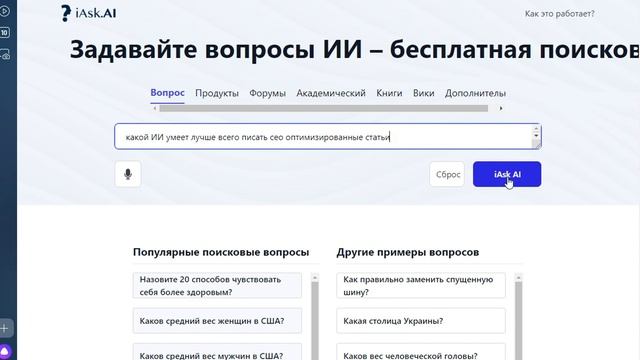Image resolution: width=640 pixels, height=360 pixels.
Task: Choose 'Каков средний вес мужчин в США?'
Action: (217, 352)
